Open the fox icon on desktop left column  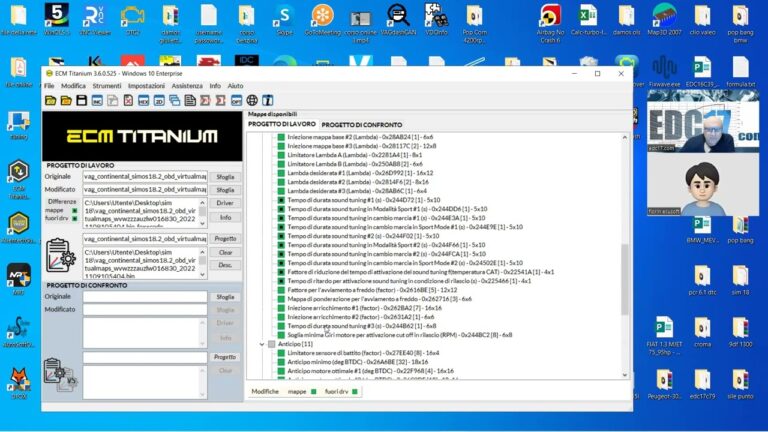coord(19,383)
